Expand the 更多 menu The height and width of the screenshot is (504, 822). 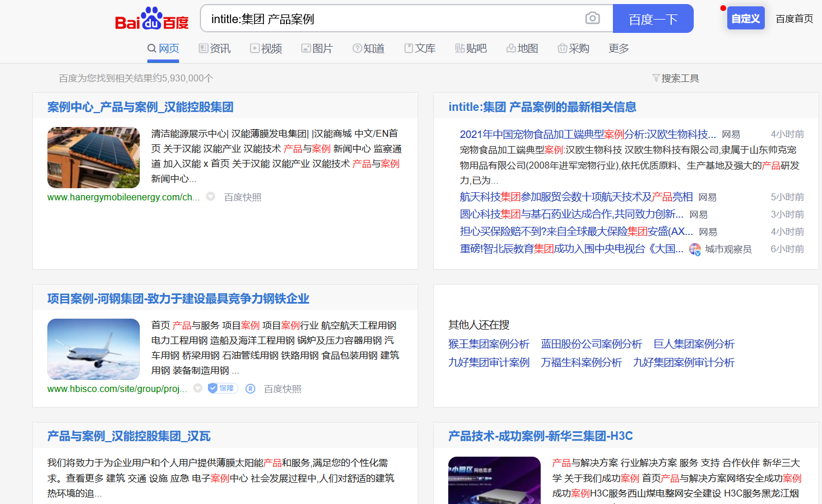click(x=618, y=48)
